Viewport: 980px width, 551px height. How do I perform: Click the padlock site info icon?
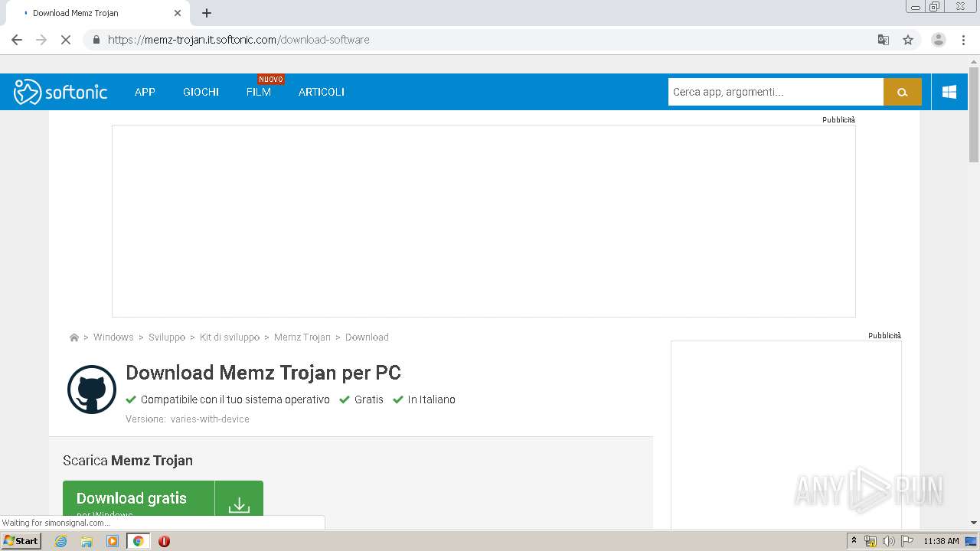(x=96, y=40)
